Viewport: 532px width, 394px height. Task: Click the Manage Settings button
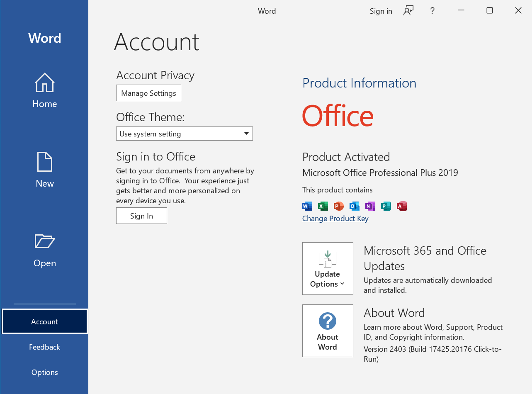148,93
